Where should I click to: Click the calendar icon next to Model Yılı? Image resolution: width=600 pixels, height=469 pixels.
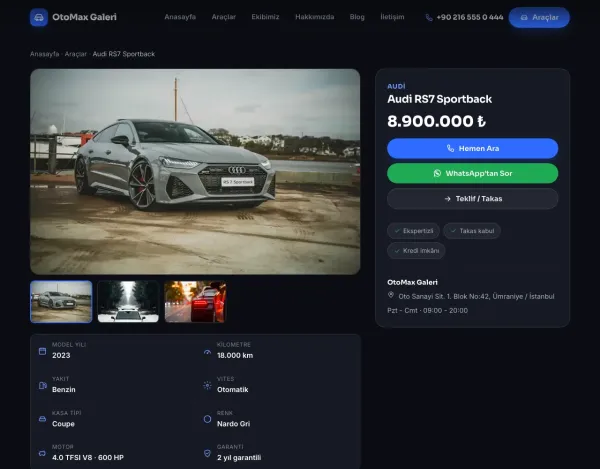[42, 351]
